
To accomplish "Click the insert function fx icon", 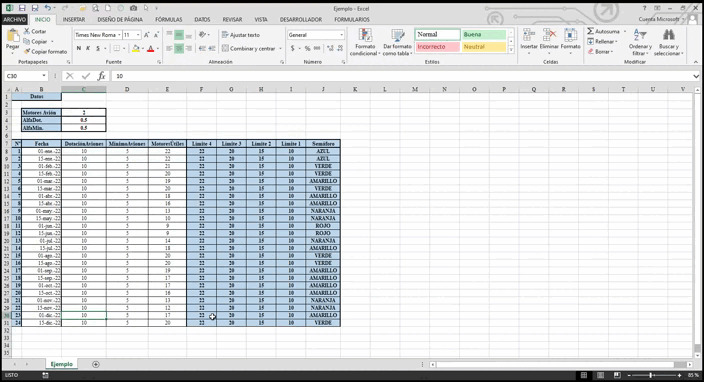I will click(x=101, y=76).
